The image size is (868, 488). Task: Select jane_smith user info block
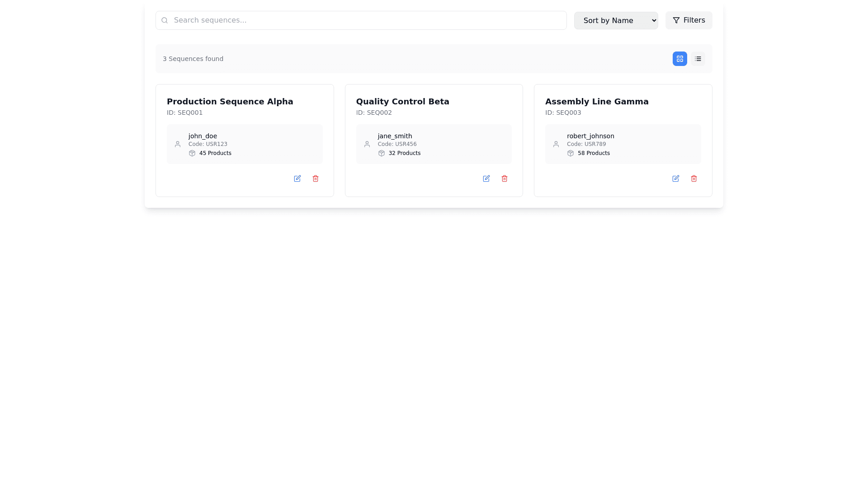[434, 144]
